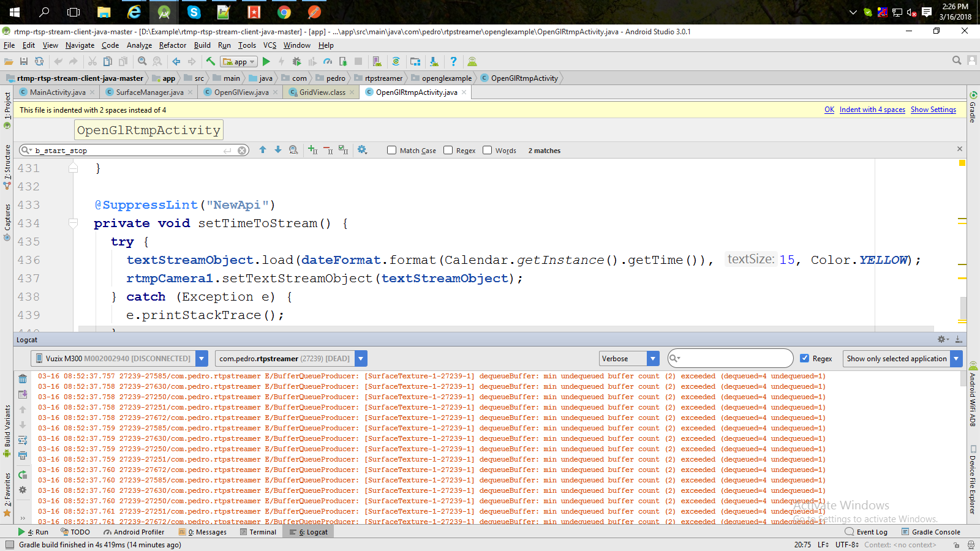The image size is (980, 551).
Task: Run the app with the green play button
Action: pos(266,61)
